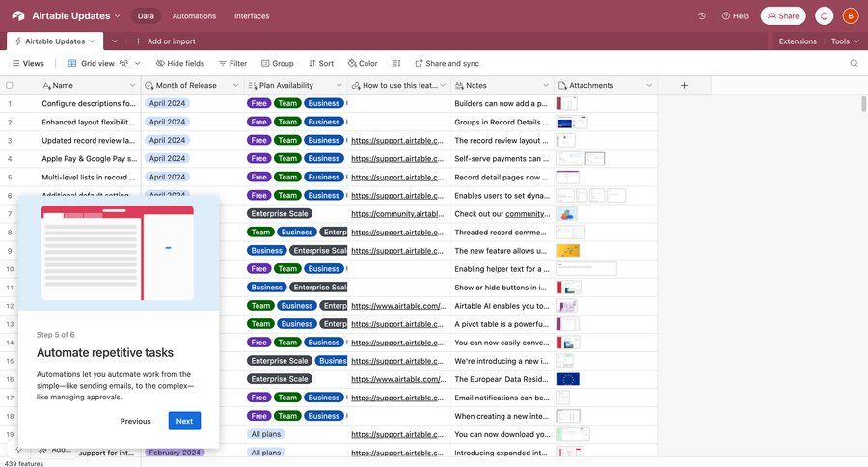Screen dimensions: 868x467
Task: Click Next in the onboarding popup
Action: click(x=184, y=421)
